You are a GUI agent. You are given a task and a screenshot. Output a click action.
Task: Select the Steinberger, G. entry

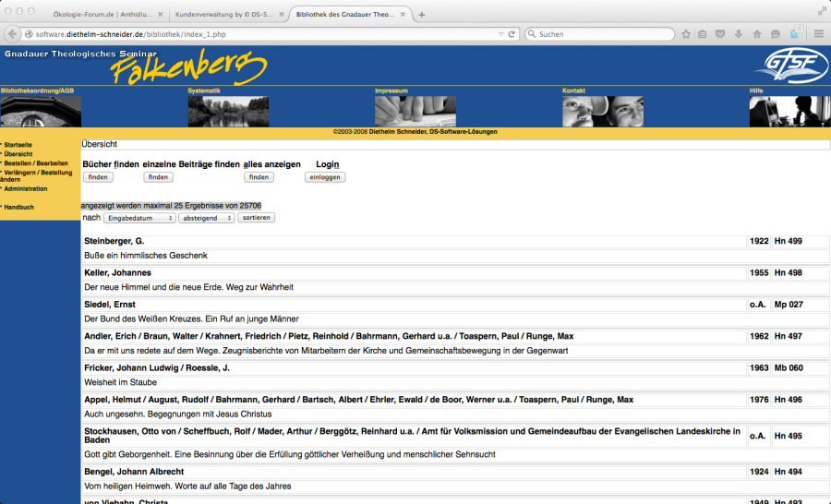114,241
